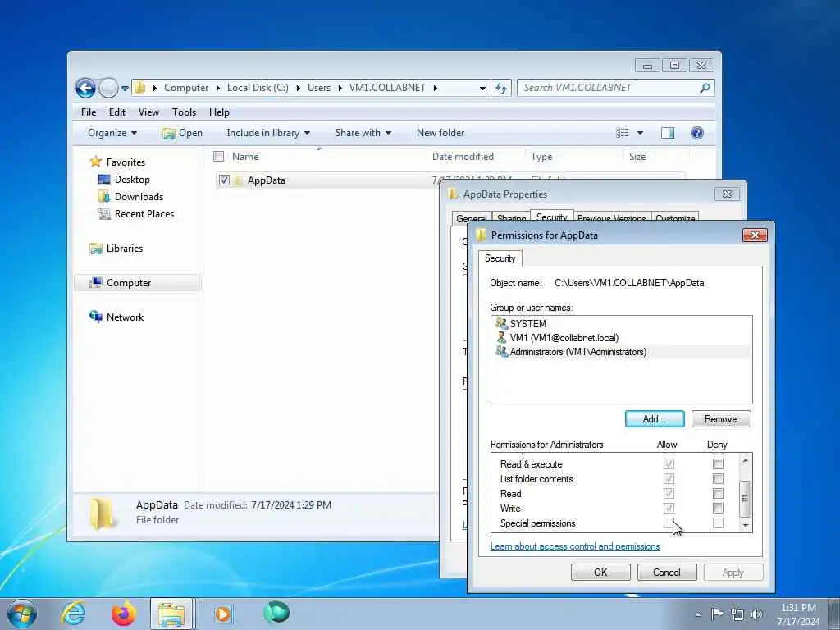Click the Add... button

click(x=655, y=419)
